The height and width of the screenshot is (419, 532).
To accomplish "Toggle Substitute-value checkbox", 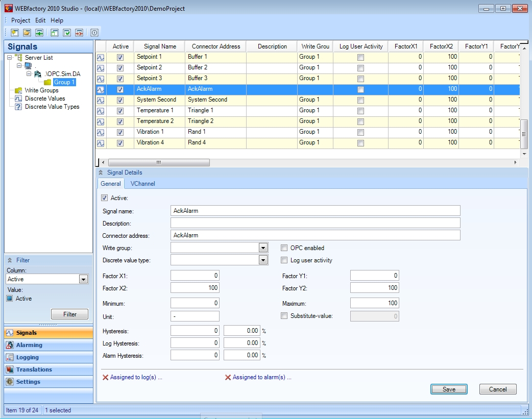I will (284, 316).
